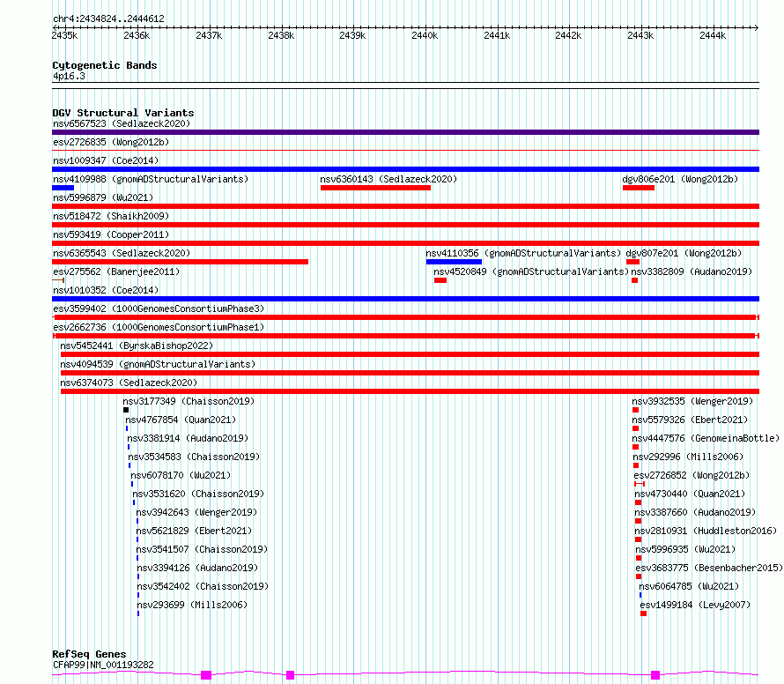Click the nsv3394126 (Audano2019) label
This screenshot has height=684, width=784.
point(197,568)
